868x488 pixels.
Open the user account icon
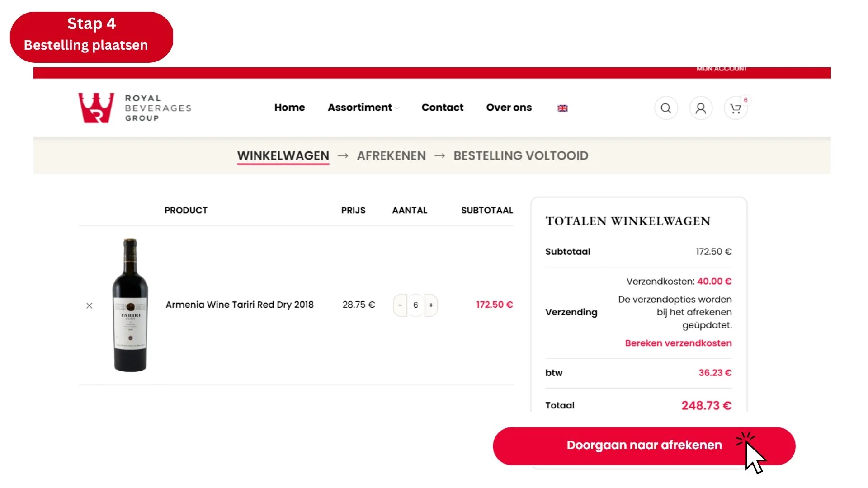coord(701,108)
